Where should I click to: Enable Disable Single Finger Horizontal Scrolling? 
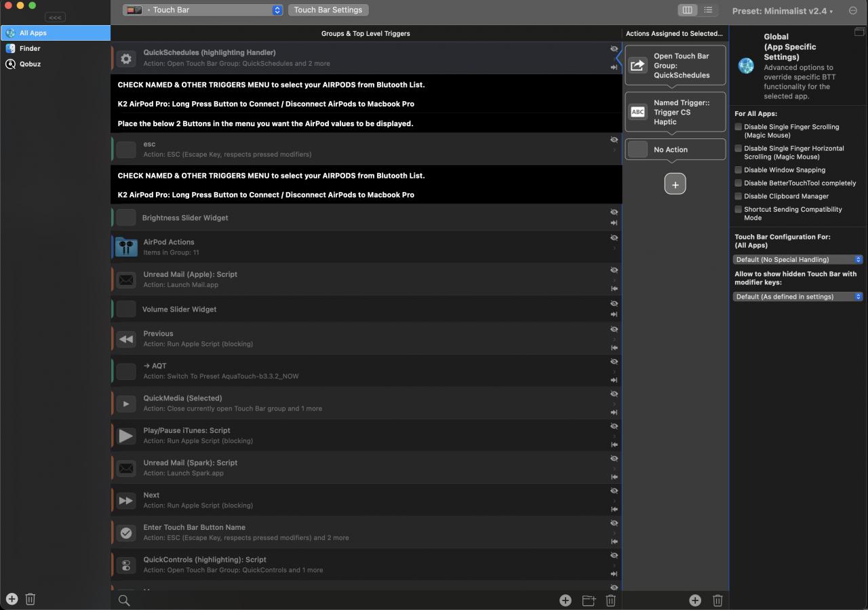738,148
